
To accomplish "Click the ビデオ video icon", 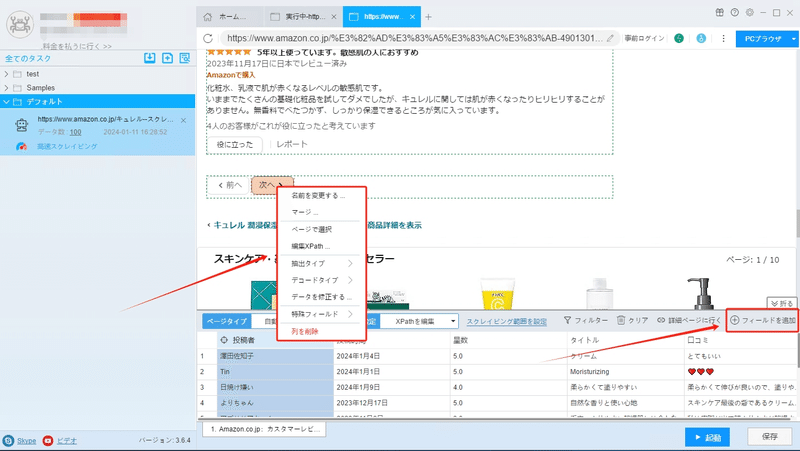I will point(48,440).
